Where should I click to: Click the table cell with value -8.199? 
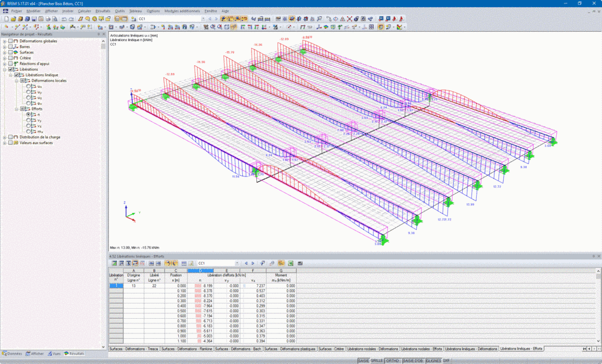click(x=200, y=286)
